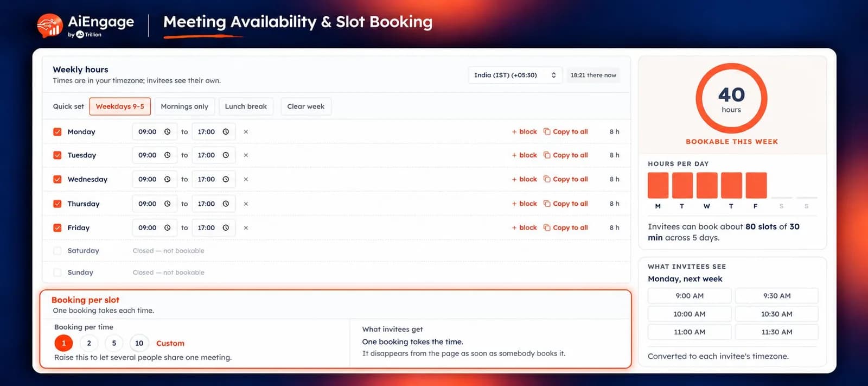Viewport: 868px width, 386px height.
Task: Edit Monday start time 09:00 field
Action: 155,132
